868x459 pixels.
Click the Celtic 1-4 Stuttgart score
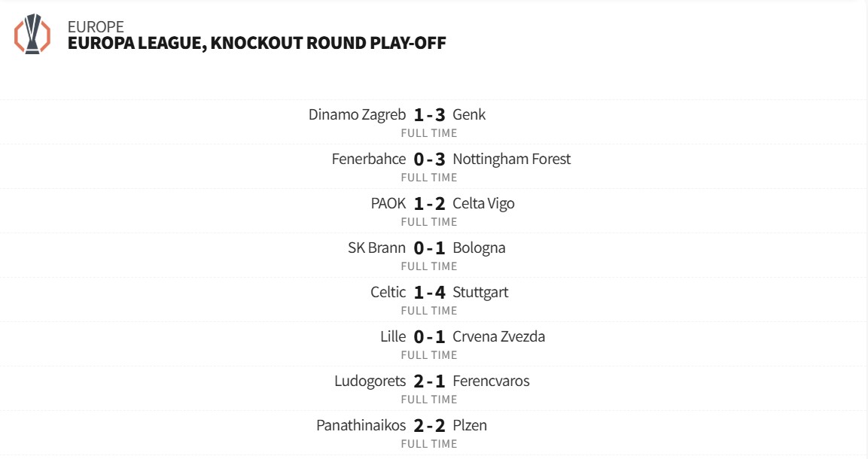[429, 293]
